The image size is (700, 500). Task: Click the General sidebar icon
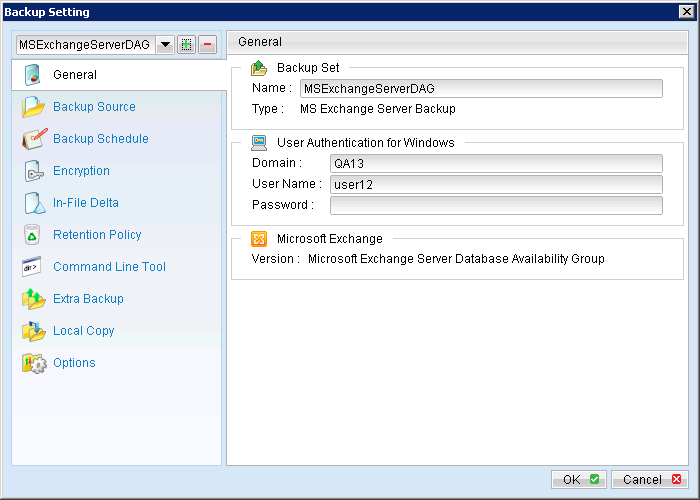(x=33, y=75)
